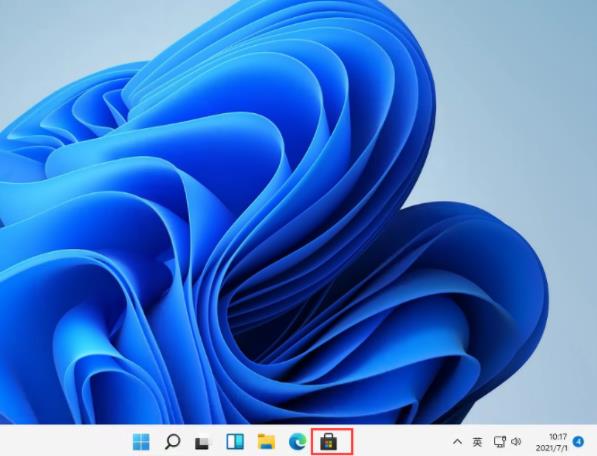Image resolution: width=597 pixels, height=456 pixels.
Task: Expand hidden system tray icons
Action: (x=457, y=442)
